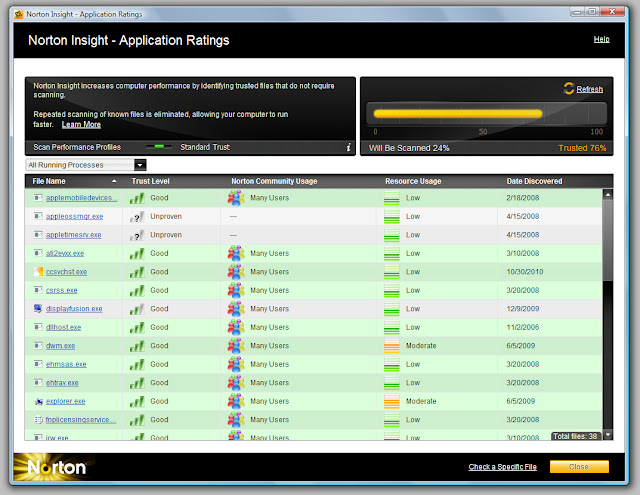The image size is (640, 495).
Task: Open the appletimesrv.exe file link
Action: [x=73, y=235]
